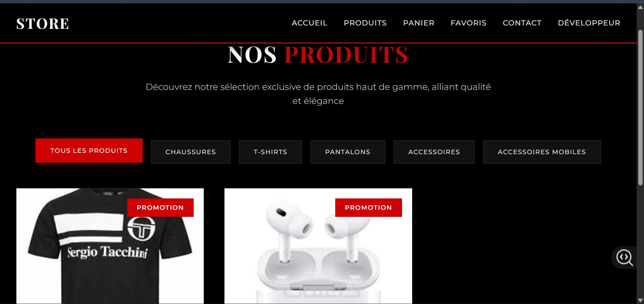This screenshot has width=644, height=304.
Task: Select Accessoires Mobiles filter
Action: pyautogui.click(x=542, y=152)
